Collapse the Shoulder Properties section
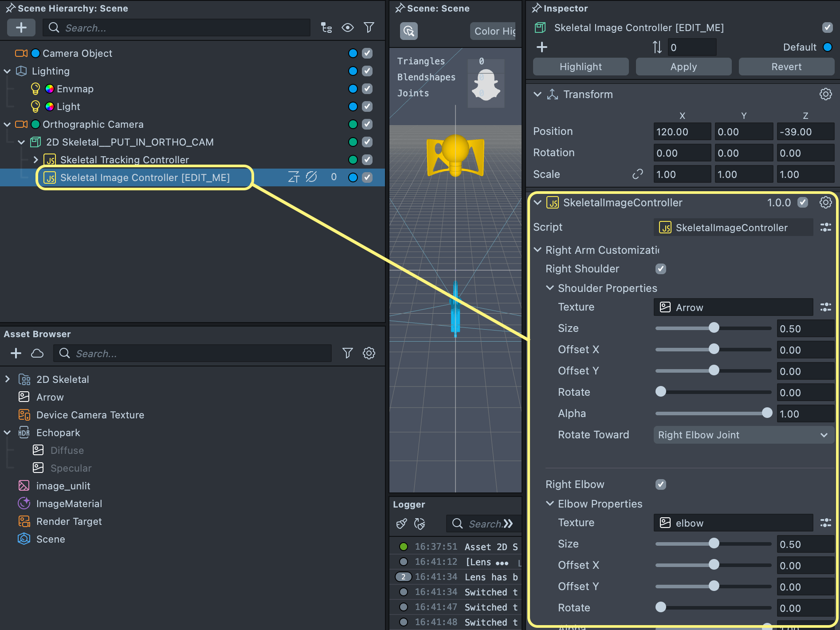Image resolution: width=840 pixels, height=630 pixels. click(550, 288)
